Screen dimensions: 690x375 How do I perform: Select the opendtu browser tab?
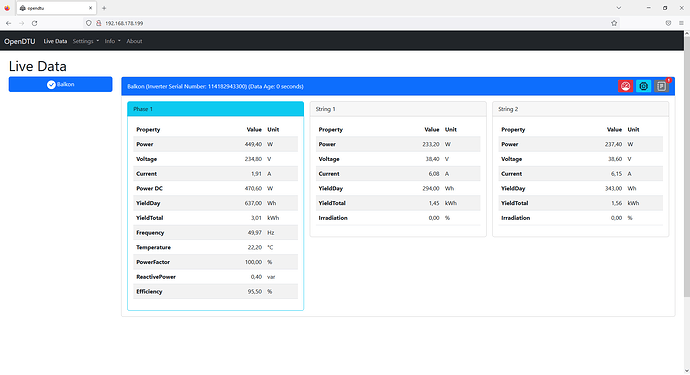coord(56,8)
